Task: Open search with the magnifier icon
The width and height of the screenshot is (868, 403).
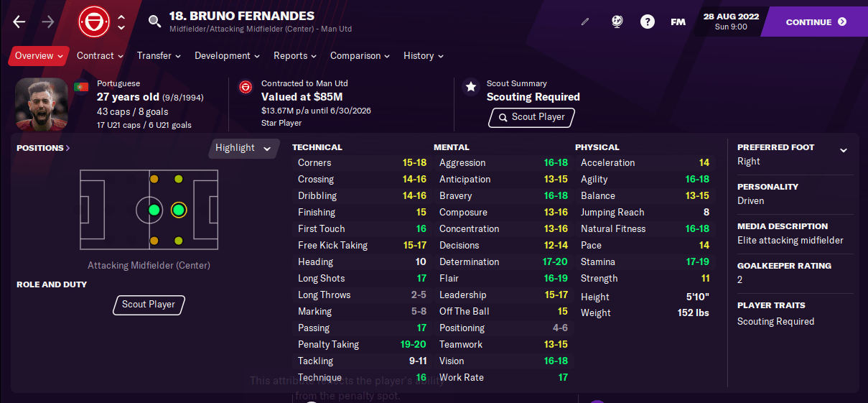Action: [154, 22]
